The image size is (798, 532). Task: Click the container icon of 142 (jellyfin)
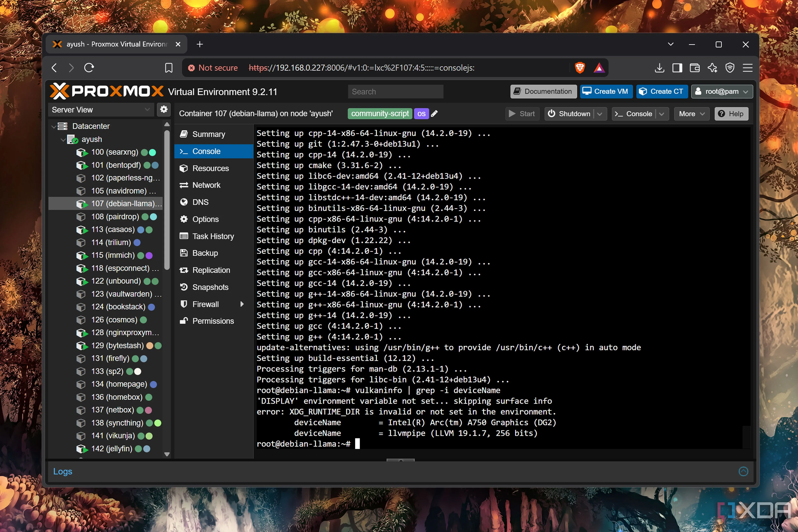[x=82, y=449]
